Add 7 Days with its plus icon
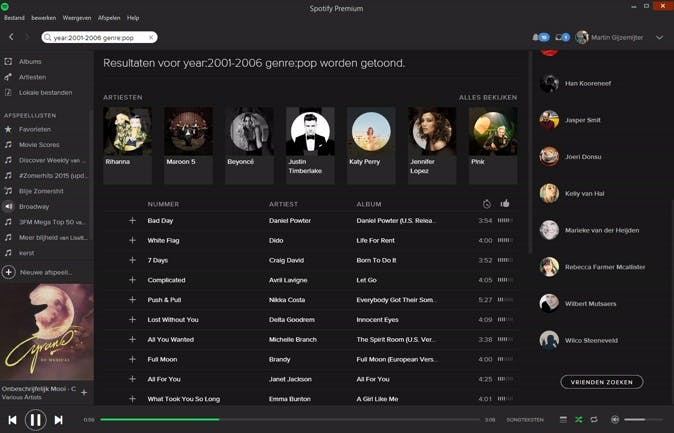 [132, 260]
